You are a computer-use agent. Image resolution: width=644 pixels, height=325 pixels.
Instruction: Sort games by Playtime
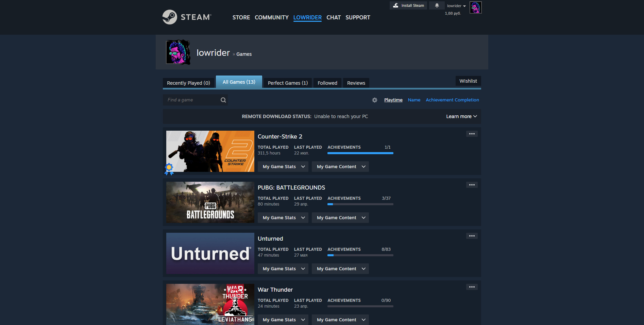(x=393, y=100)
